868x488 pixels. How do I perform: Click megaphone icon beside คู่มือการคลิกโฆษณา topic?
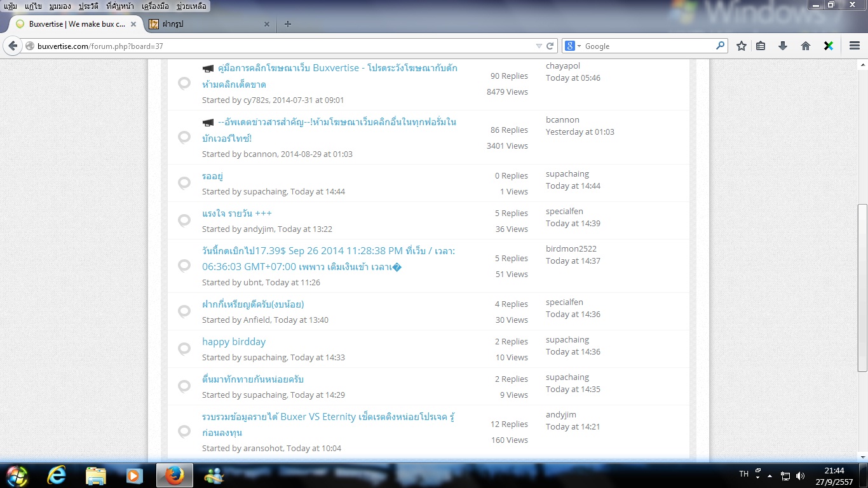coord(208,69)
